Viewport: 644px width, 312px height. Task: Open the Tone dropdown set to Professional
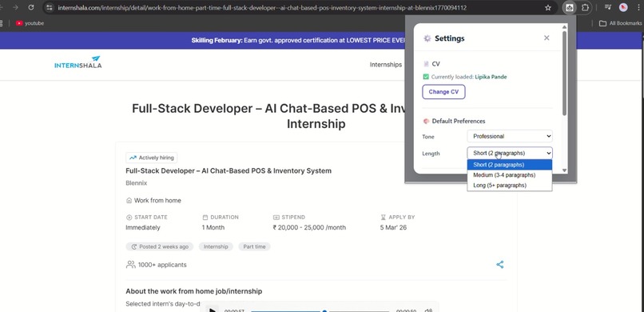pyautogui.click(x=510, y=136)
